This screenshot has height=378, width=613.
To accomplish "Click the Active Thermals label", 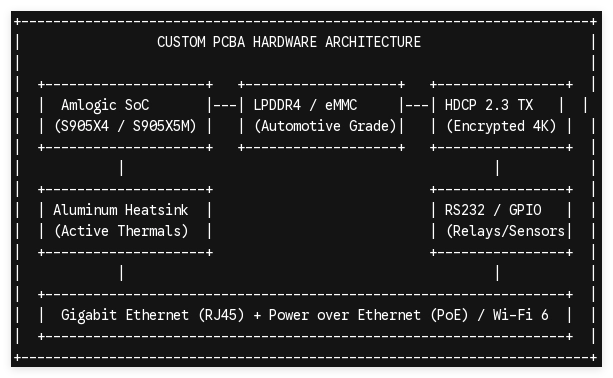I will [121, 231].
